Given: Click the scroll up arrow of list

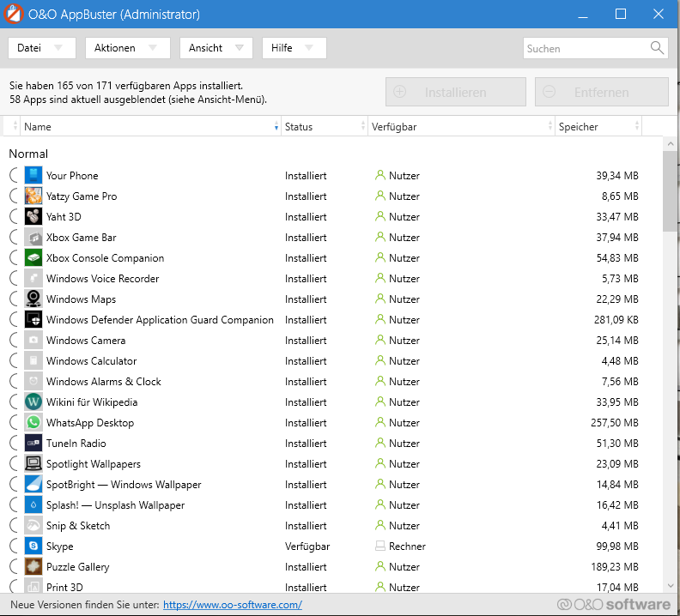Looking at the screenshot, I should [x=671, y=143].
